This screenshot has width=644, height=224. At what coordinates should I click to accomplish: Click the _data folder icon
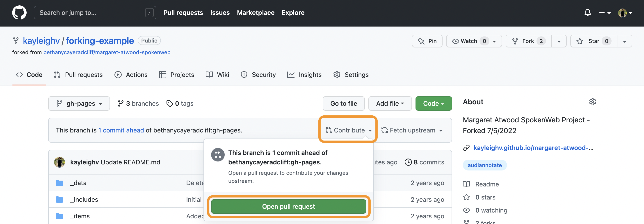tap(59, 183)
